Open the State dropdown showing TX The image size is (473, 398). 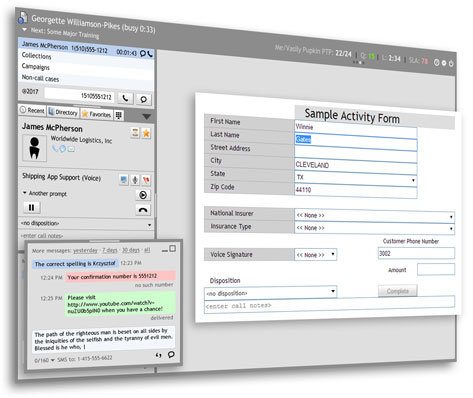356,178
